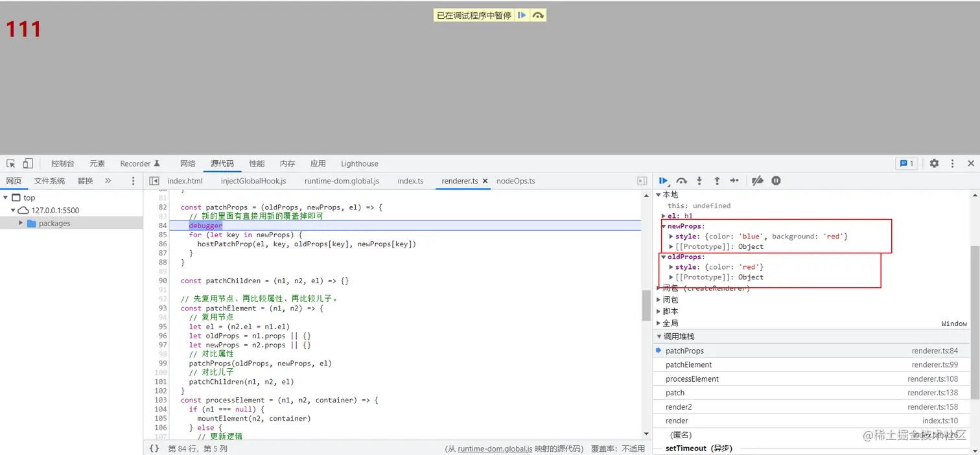Open the issues counter badge
980x455 pixels.
[905, 163]
